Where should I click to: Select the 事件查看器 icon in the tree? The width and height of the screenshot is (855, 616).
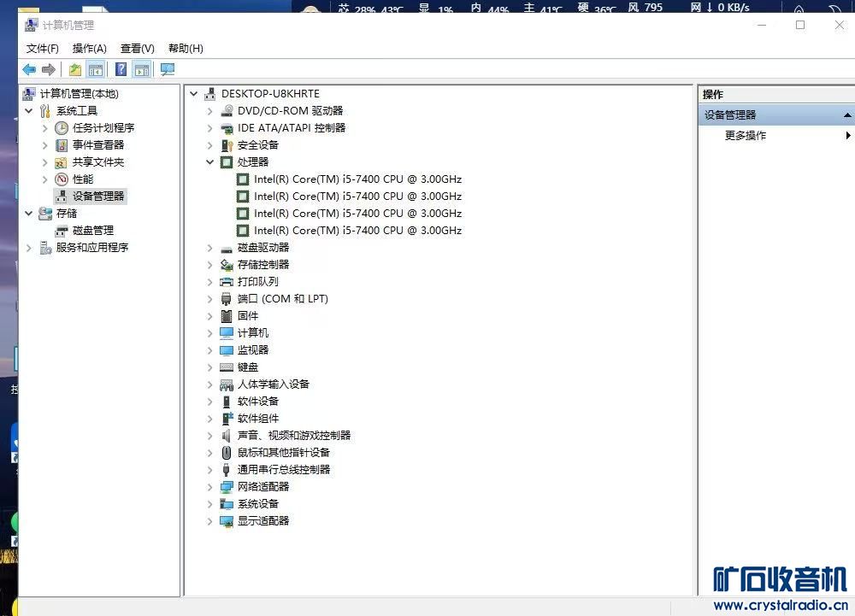(x=62, y=145)
